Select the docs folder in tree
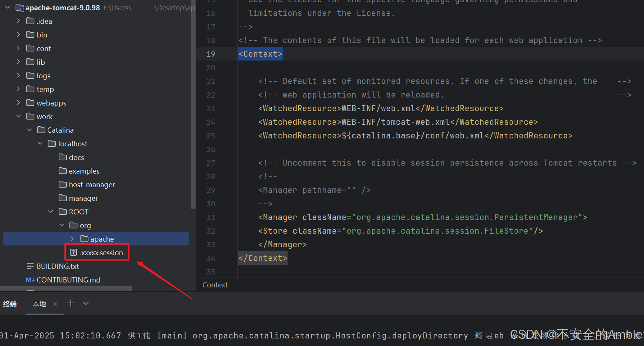The height and width of the screenshot is (346, 644). 76,157
